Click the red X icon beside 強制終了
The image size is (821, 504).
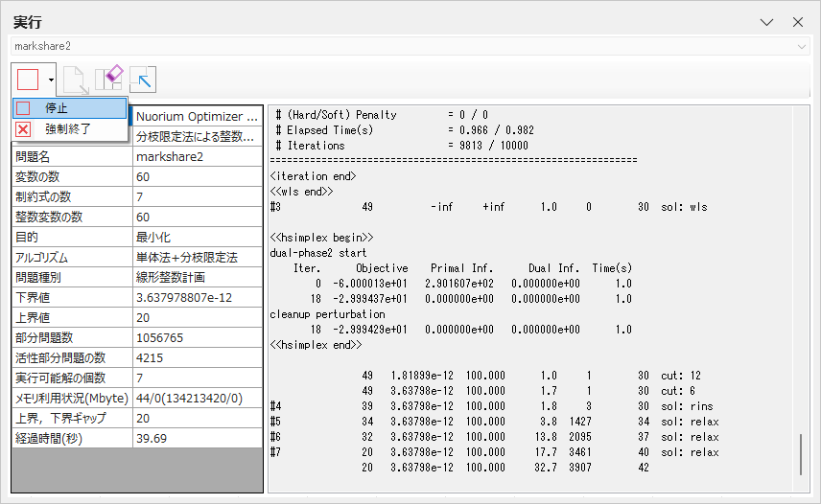[23, 129]
